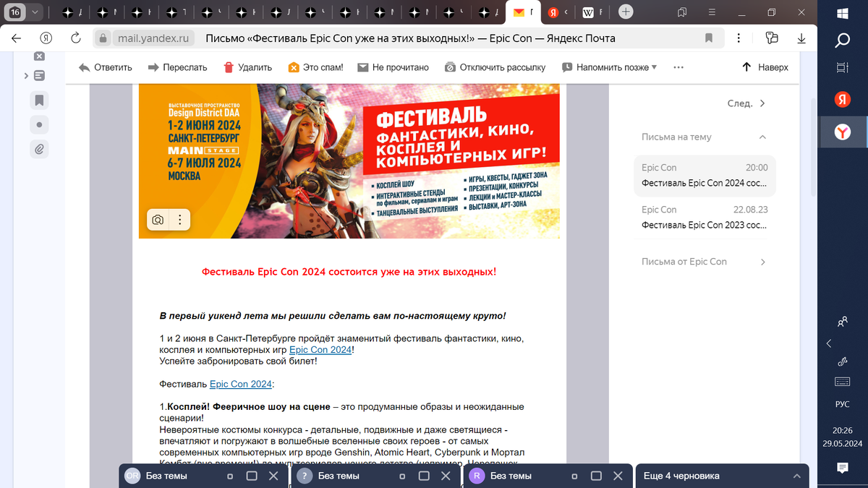The width and height of the screenshot is (868, 488).
Task: Click the tab counter showing 16
Action: pyautogui.click(x=14, y=12)
